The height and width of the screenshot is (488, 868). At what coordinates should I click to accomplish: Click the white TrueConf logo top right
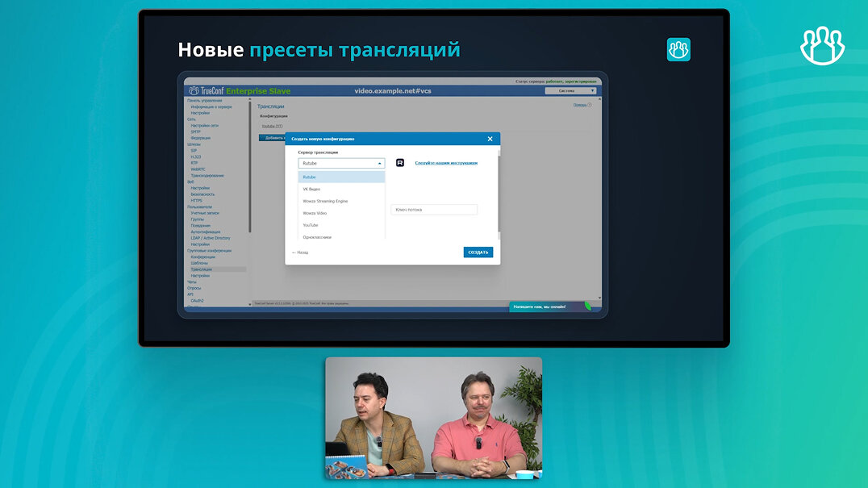(x=823, y=46)
